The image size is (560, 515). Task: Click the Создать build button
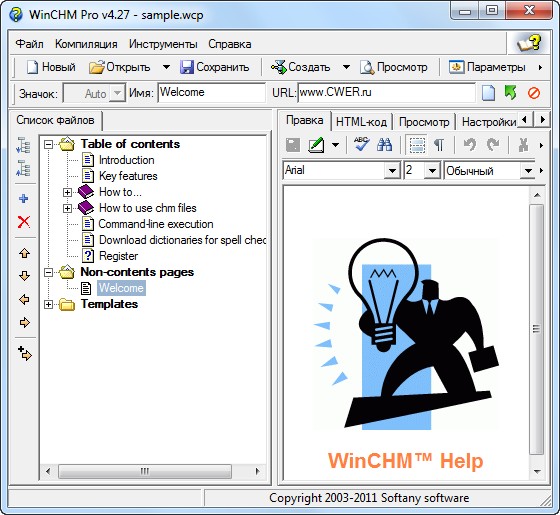(x=300, y=67)
